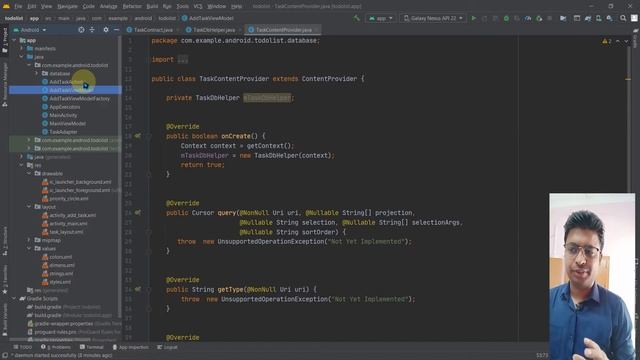640x360 pixels.
Task: Open the Gradle right-edge side tab
Action: (636, 39)
